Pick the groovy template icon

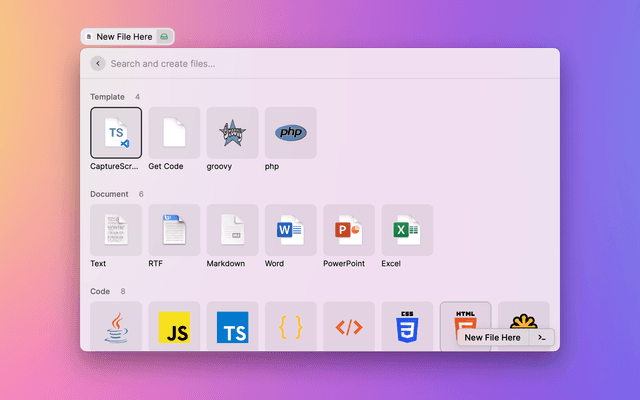pos(232,133)
